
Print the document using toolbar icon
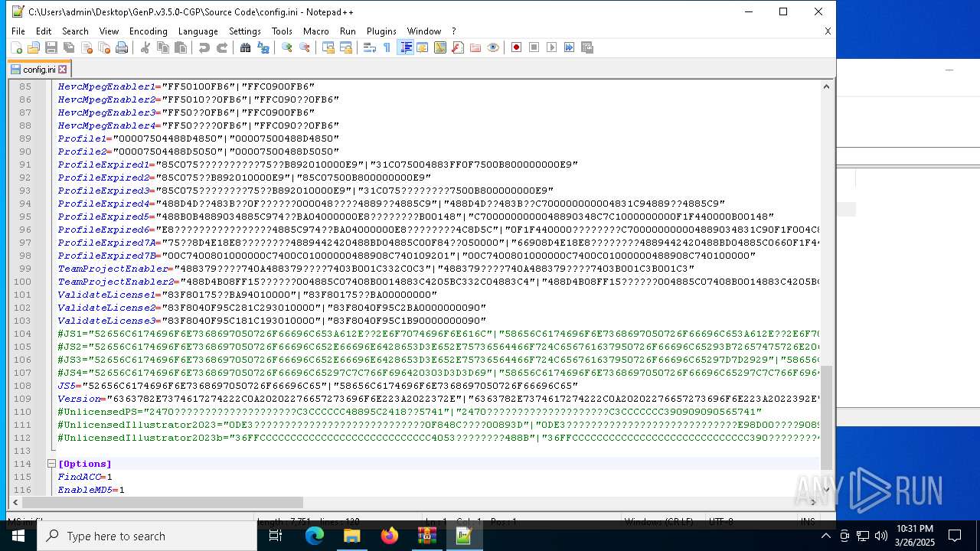[x=122, y=47]
